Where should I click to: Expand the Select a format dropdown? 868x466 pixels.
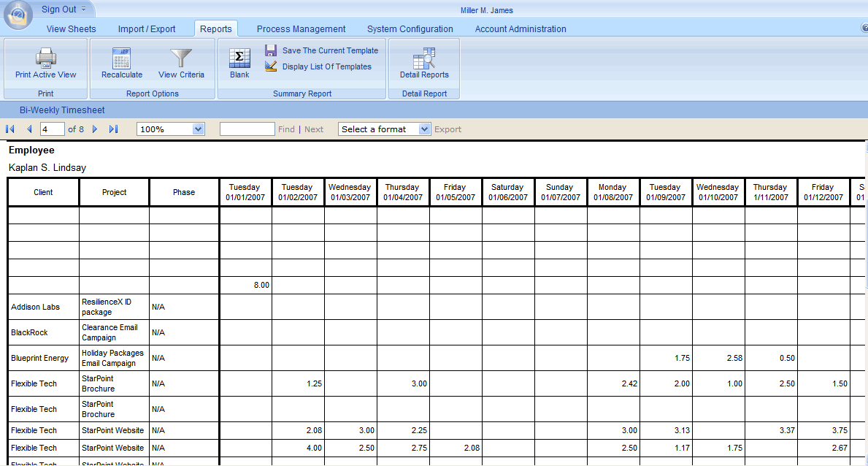point(425,129)
